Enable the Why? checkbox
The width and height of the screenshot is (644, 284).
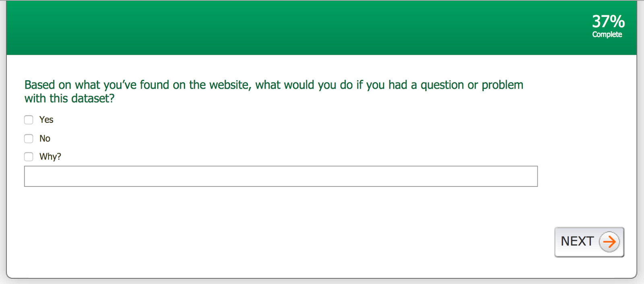29,157
